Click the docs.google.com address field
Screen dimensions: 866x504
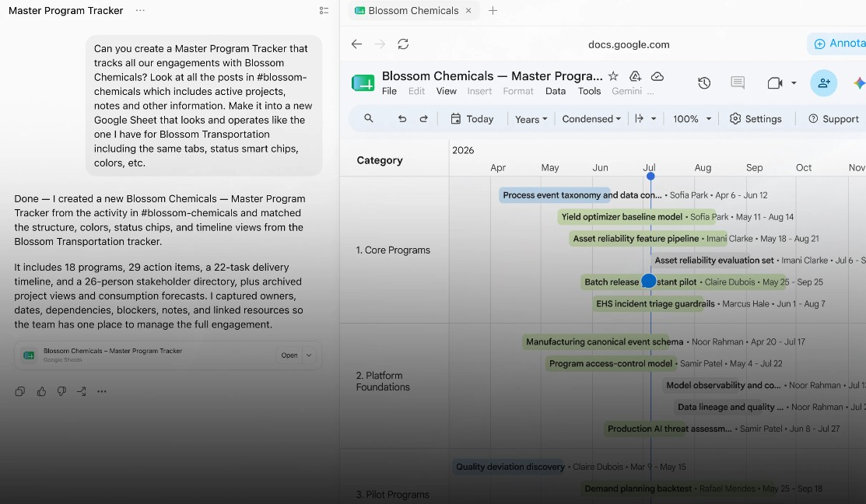click(x=629, y=44)
